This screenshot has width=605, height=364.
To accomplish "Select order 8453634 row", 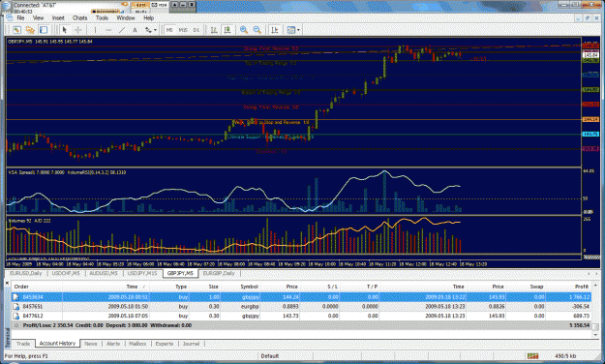I will click(301, 297).
